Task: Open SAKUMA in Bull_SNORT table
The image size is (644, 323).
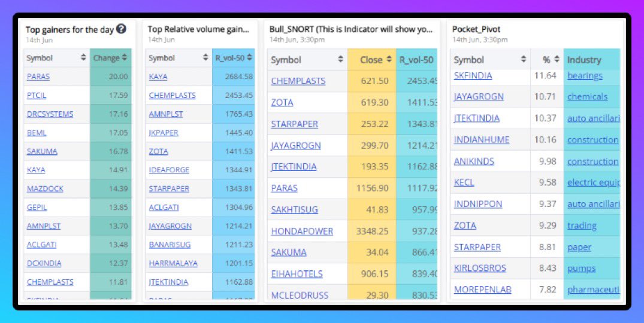Action: pos(289,252)
